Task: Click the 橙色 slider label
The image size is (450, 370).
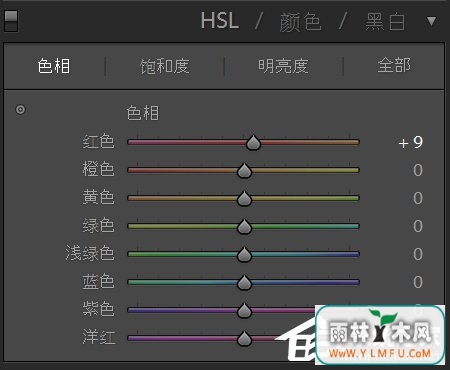Action: (98, 169)
